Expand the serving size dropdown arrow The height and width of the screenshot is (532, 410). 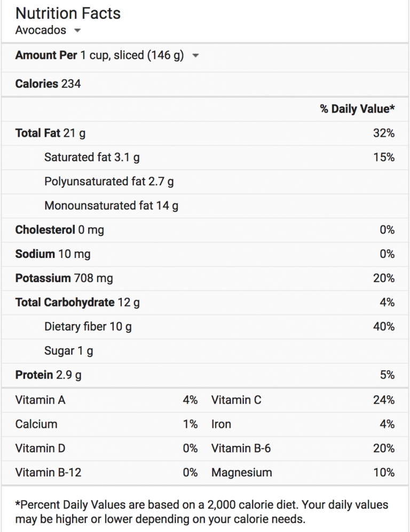[195, 55]
